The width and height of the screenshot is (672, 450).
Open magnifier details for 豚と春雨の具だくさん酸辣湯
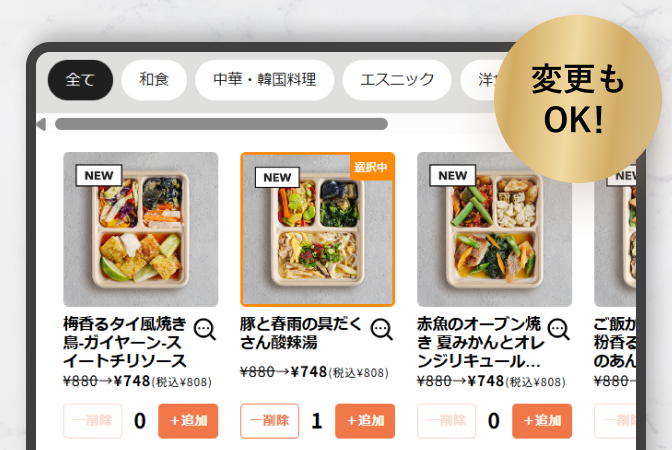pos(381,330)
